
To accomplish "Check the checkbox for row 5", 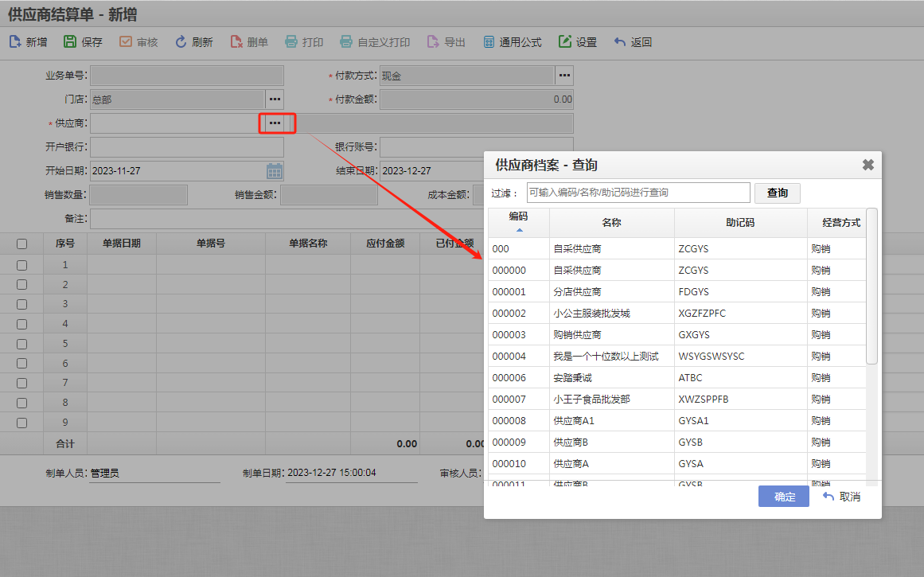I will (21, 344).
